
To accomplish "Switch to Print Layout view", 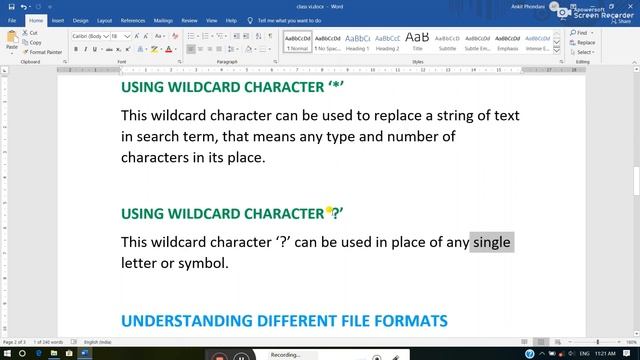I will pos(541,342).
